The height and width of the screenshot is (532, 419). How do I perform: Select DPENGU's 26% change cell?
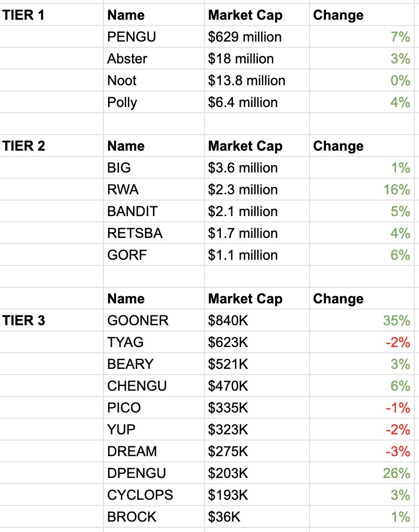(x=362, y=473)
